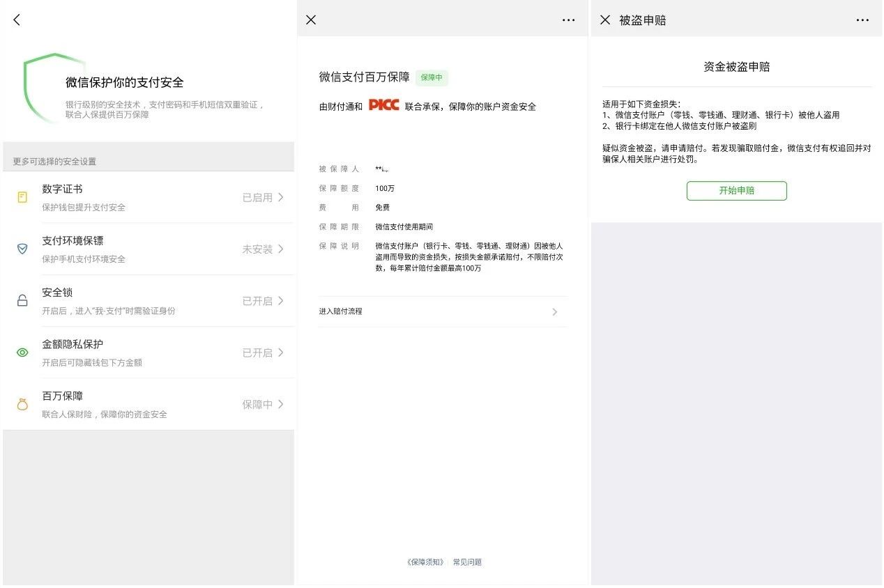This screenshot has height=588, width=884.
Task: Tap the 保障说明 label
Action: tap(339, 246)
